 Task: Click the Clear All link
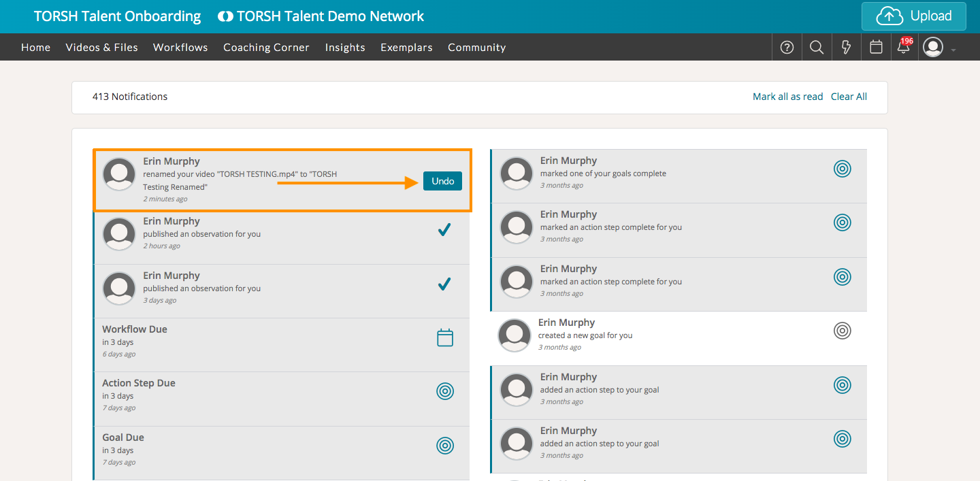tap(849, 97)
